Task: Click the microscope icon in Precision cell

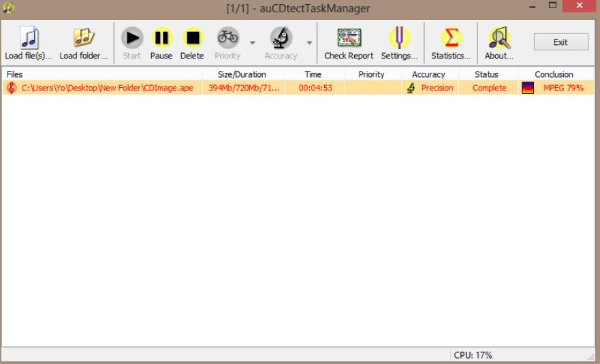Action: pyautogui.click(x=411, y=88)
